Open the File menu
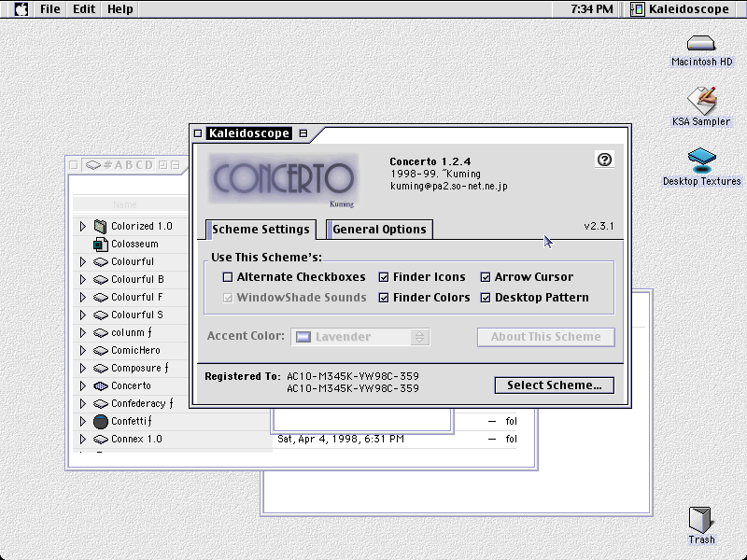Viewport: 747px width, 560px height. 50,9
